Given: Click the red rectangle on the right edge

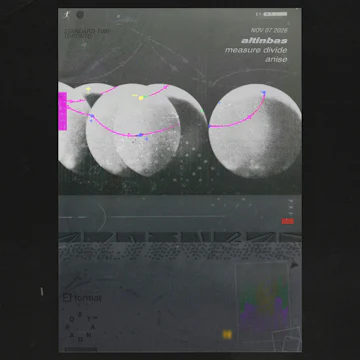Looking at the screenshot, I should pos(288,221).
